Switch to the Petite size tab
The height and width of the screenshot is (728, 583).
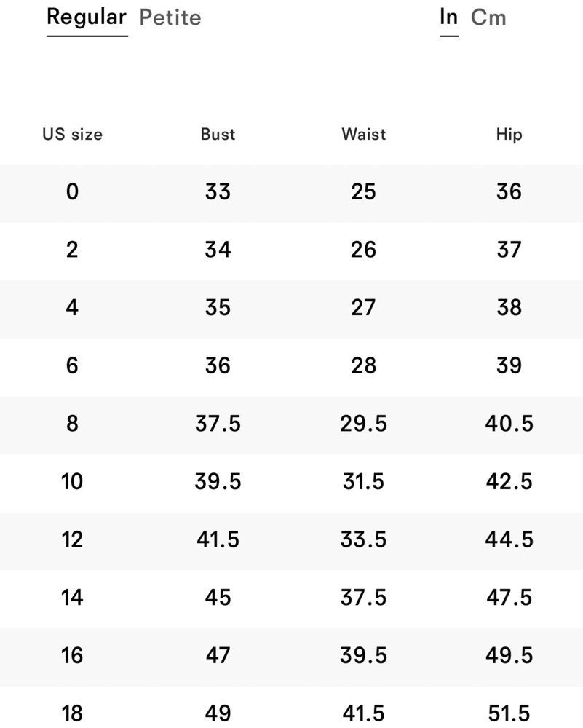click(170, 17)
